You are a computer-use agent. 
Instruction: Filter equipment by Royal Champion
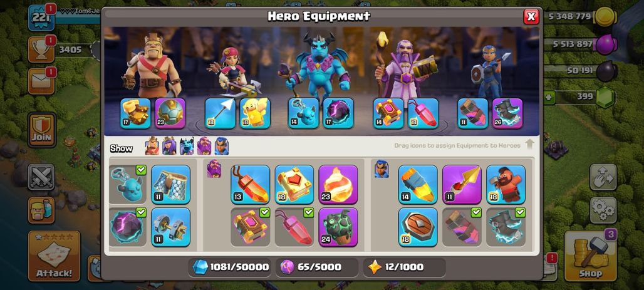(x=221, y=146)
